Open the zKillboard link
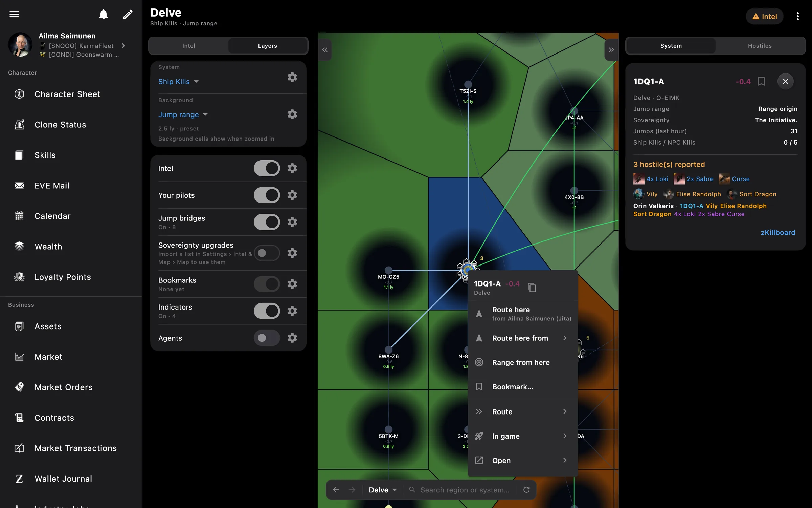The image size is (812, 508). pyautogui.click(x=778, y=233)
